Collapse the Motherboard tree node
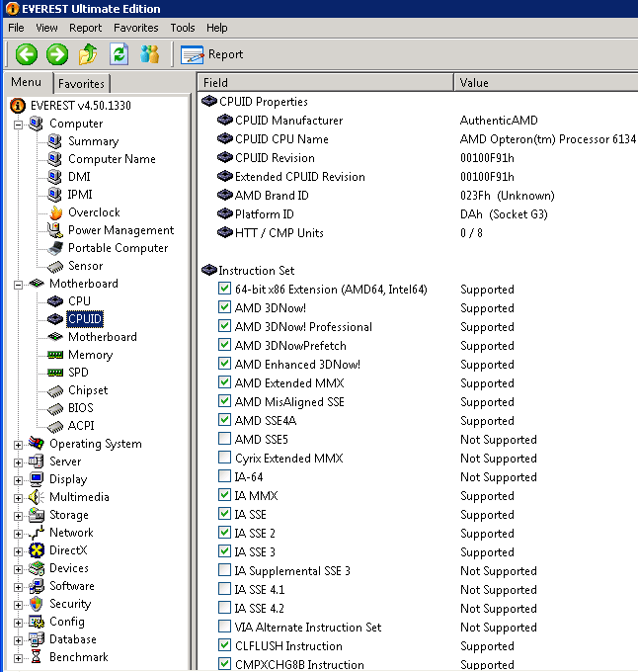This screenshot has height=672, width=638. click(x=18, y=285)
